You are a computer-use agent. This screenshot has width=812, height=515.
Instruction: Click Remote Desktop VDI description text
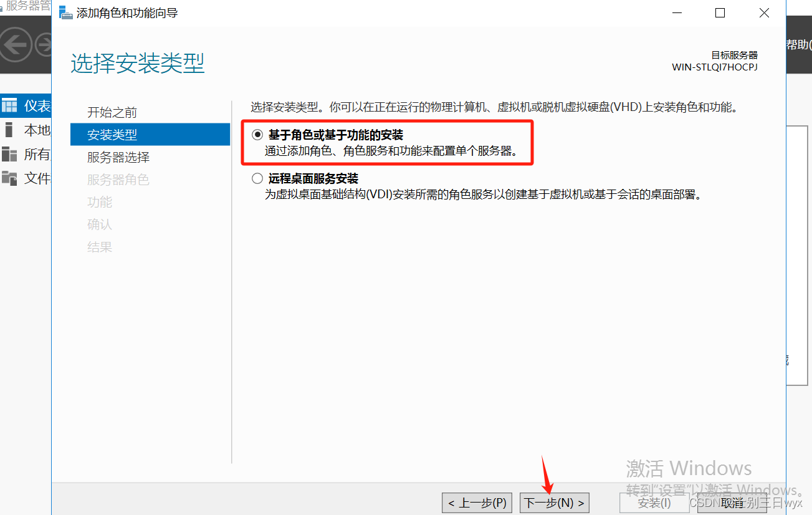tap(484, 194)
